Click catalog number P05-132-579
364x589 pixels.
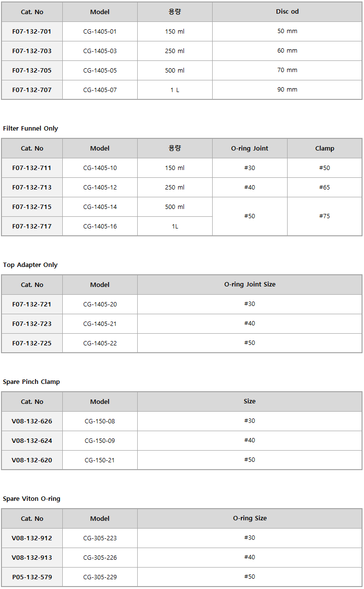click(32, 577)
